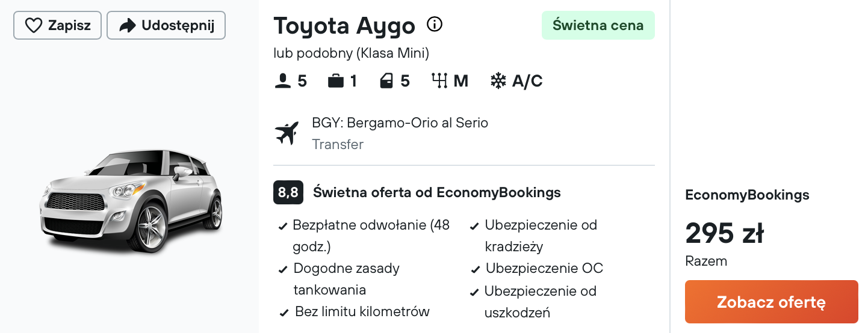Click the share arrow icon on Udostępnij
Viewport: 868px width, 333px height.
pos(127,26)
